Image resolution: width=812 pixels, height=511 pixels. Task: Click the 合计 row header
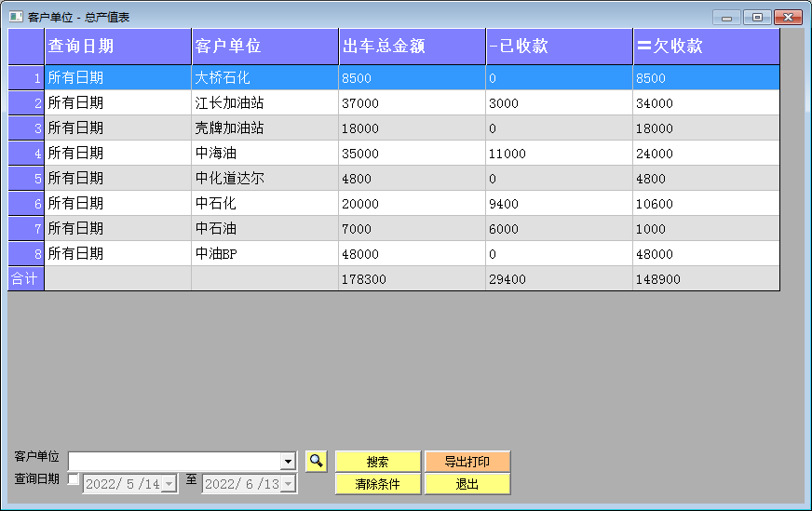point(26,278)
